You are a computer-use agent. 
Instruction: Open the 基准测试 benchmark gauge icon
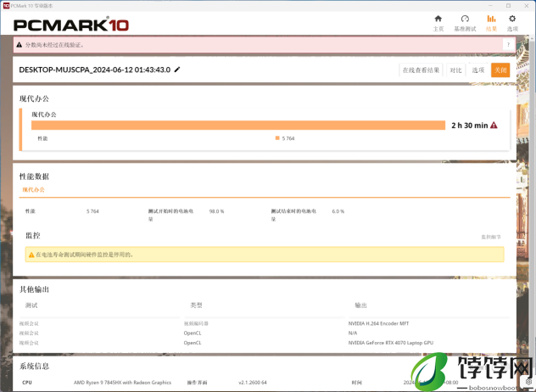pos(465,19)
